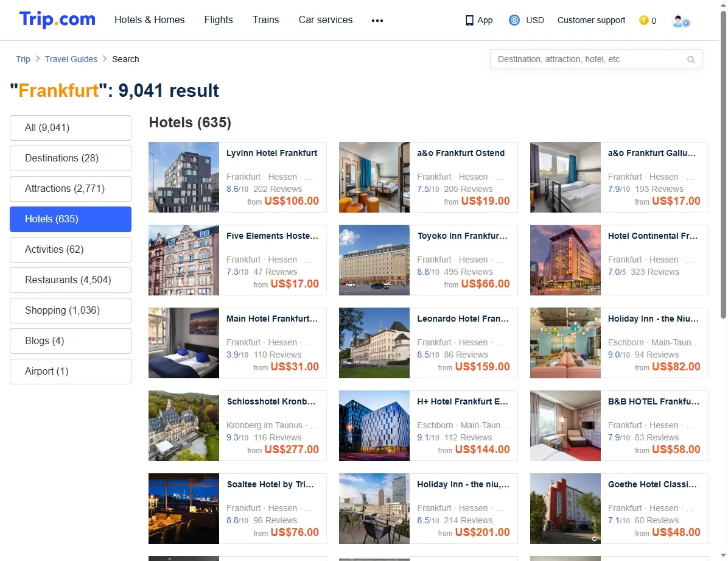Open Main Hotel Frankfurt bedroom photo

click(x=184, y=342)
